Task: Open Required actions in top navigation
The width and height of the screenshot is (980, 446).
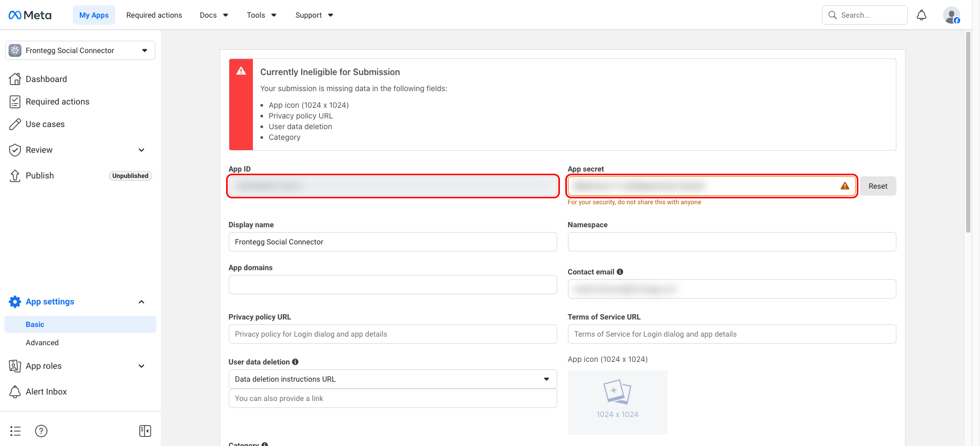Action: click(x=154, y=15)
